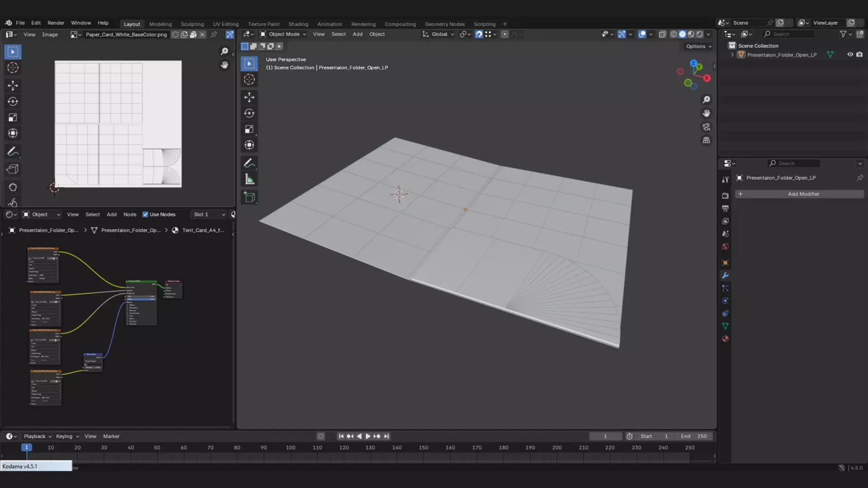Switch to wireframe viewport shading
The width and height of the screenshot is (868, 488).
click(x=674, y=34)
